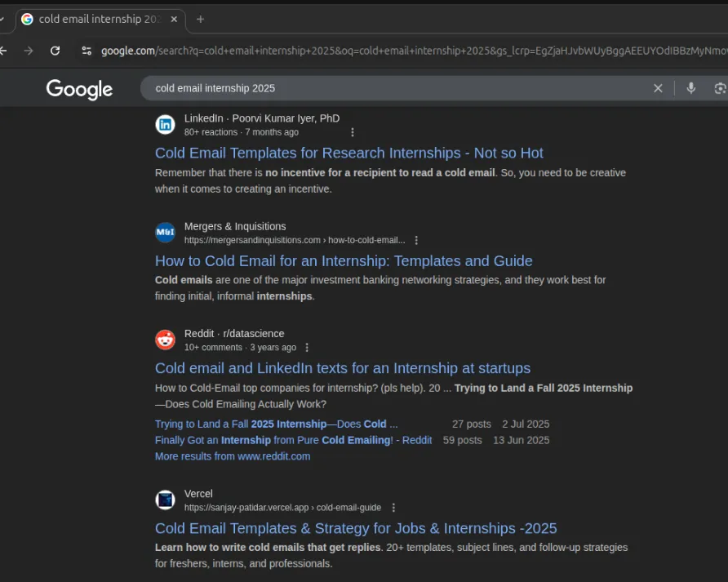Screen dimensions: 728x582
Task: Open more options for Vercel result
Action: tap(393, 508)
